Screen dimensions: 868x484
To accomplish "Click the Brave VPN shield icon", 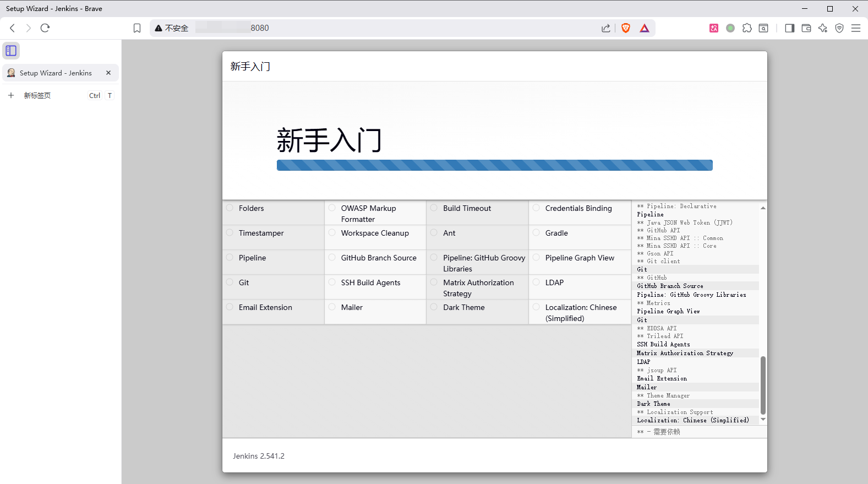I will click(x=839, y=28).
